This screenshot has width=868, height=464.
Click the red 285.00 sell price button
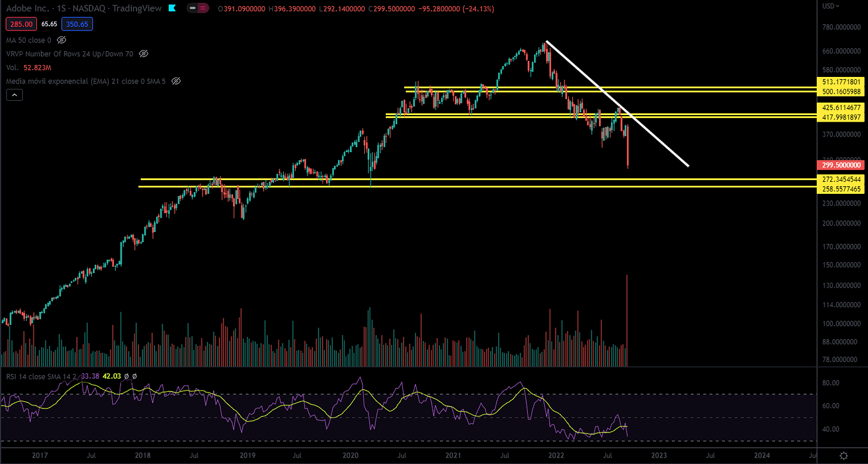click(23, 24)
